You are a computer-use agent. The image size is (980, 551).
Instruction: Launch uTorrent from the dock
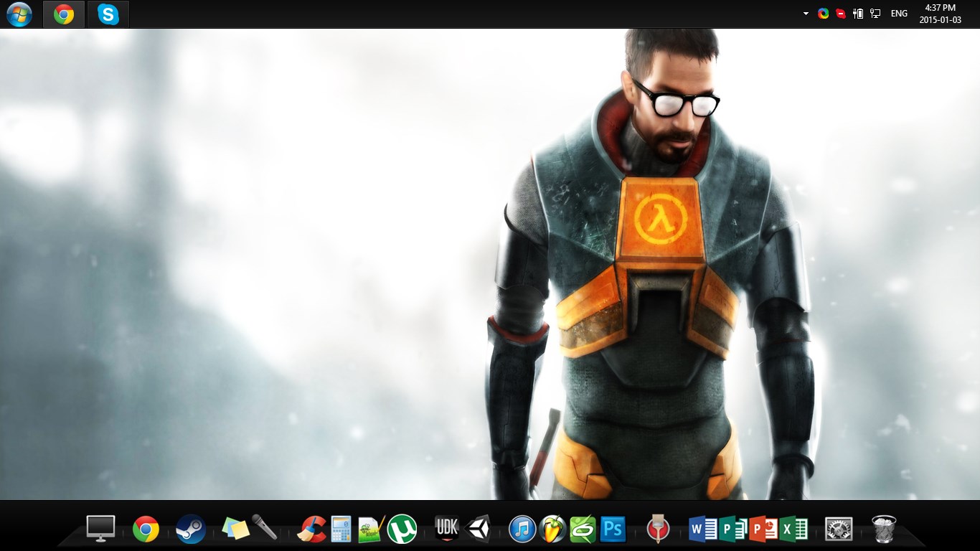click(402, 529)
